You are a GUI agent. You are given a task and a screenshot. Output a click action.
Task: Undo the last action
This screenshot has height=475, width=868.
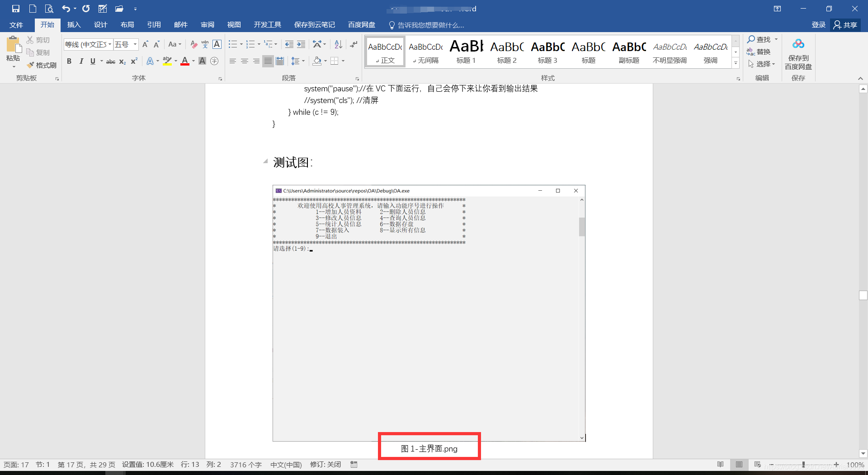(x=66, y=9)
